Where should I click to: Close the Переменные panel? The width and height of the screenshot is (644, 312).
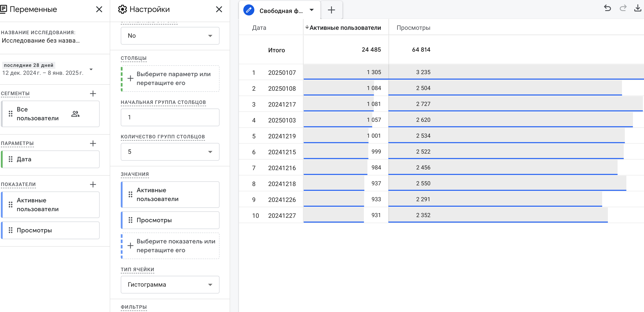tap(99, 9)
